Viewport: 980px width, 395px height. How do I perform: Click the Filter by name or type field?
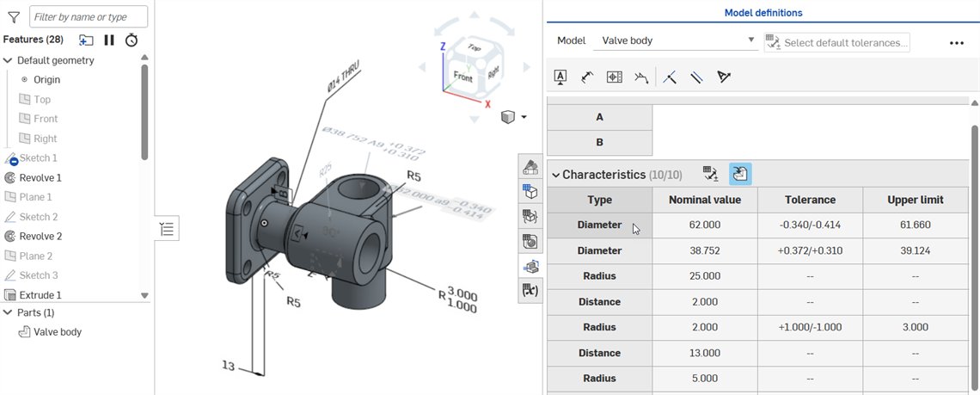[x=89, y=16]
